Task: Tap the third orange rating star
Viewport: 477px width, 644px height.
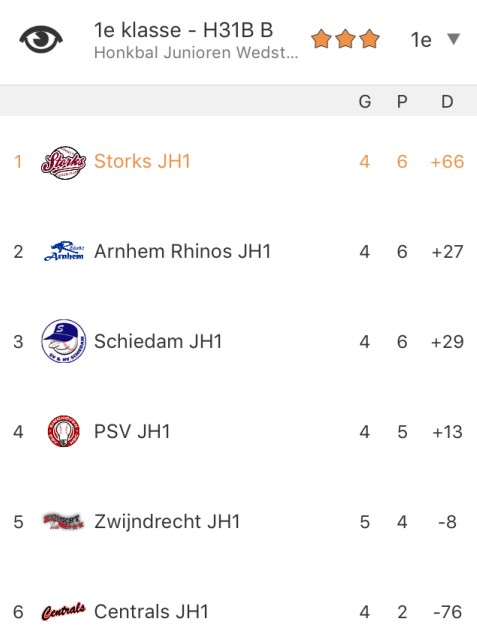Action: 369,39
